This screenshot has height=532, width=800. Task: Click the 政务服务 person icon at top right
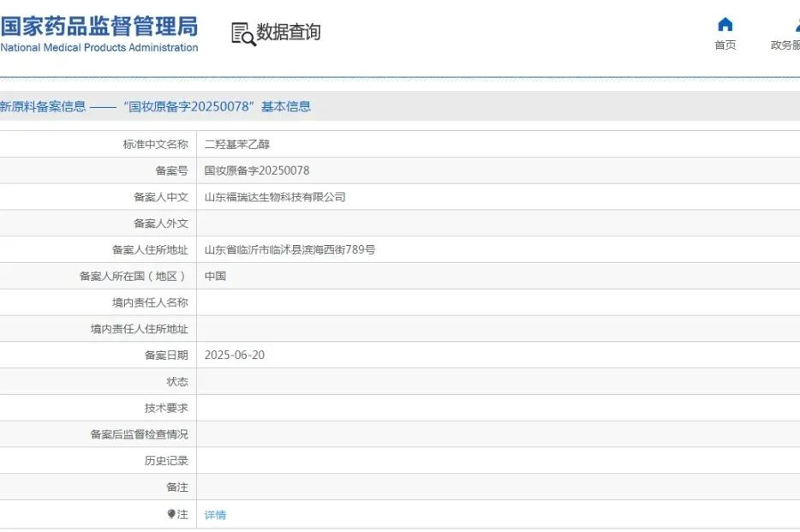[x=796, y=25]
